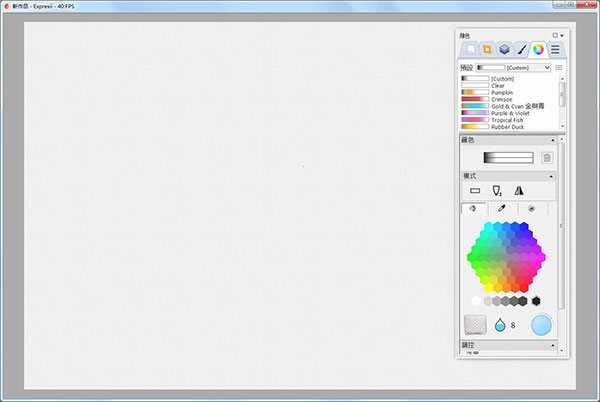Switch to the eyedropper tab
600x402 pixels.
click(502, 208)
